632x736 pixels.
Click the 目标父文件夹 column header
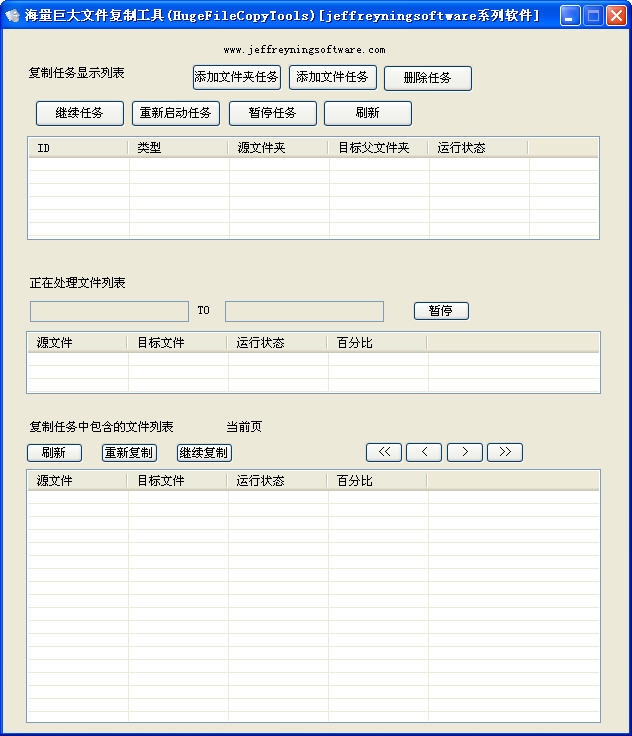click(378, 148)
